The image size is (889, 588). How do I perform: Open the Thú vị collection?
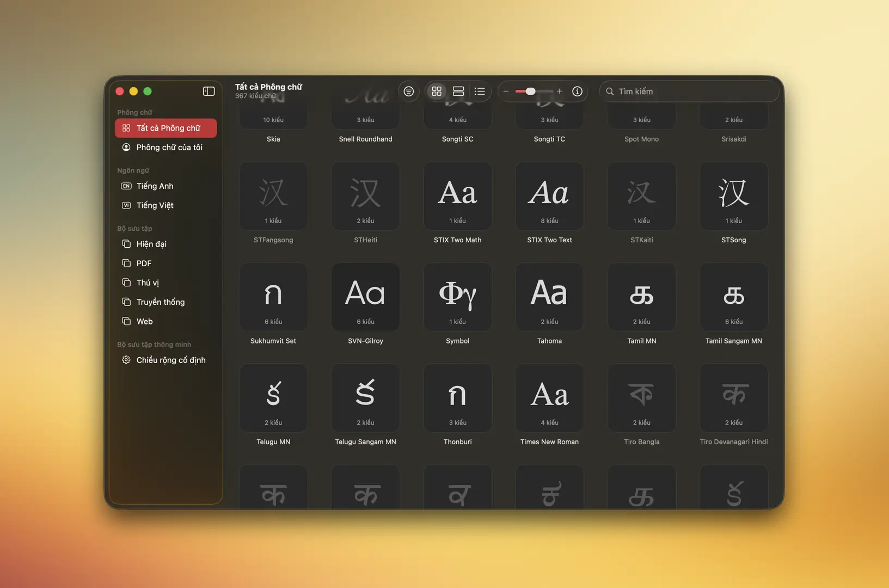166,283
